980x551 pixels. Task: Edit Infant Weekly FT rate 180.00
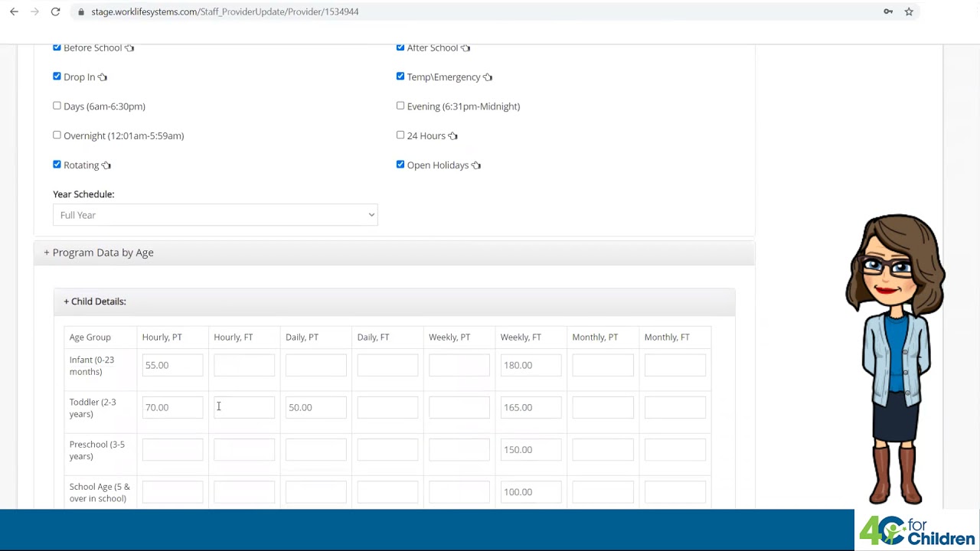tap(531, 365)
